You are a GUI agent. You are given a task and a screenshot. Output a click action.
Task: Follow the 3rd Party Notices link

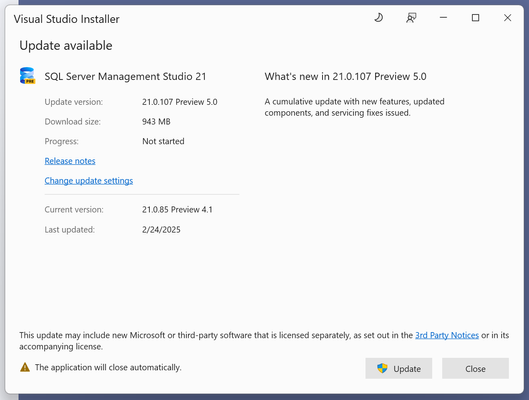pyautogui.click(x=447, y=335)
